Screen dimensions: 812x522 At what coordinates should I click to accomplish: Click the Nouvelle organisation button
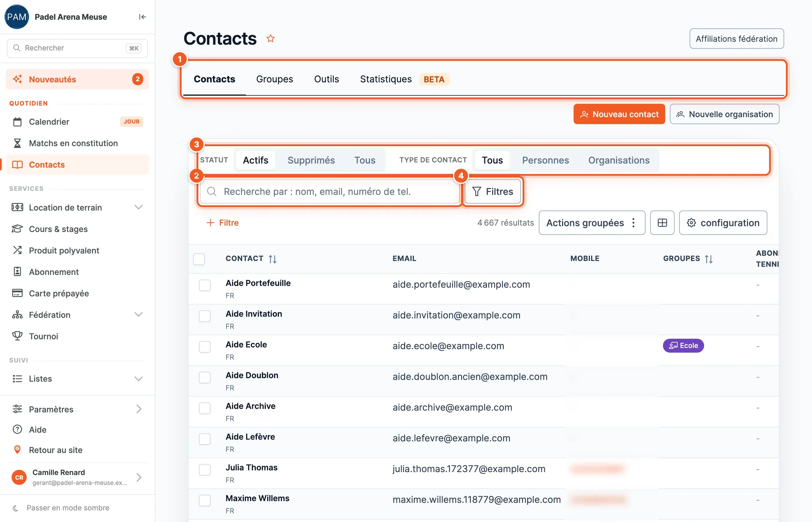coord(724,114)
